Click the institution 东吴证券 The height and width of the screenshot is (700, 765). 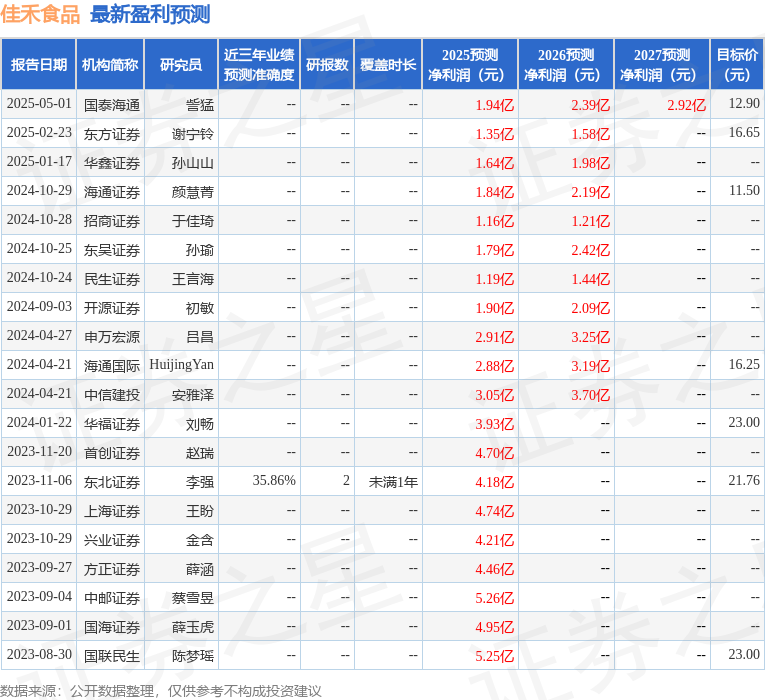click(x=112, y=250)
